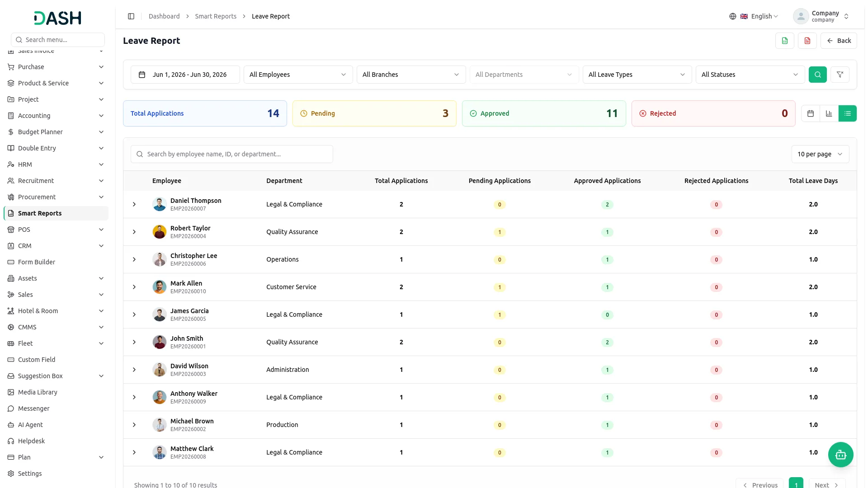Click the green search filter button
Viewport: 868px width, 488px height.
818,75
